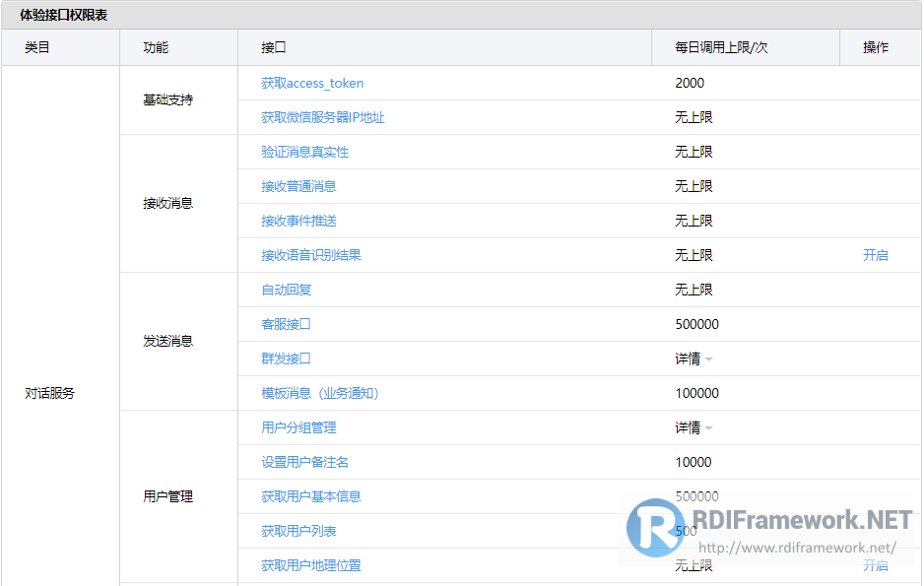Open the 用户分组管理 link
The height and width of the screenshot is (586, 924).
pos(298,428)
